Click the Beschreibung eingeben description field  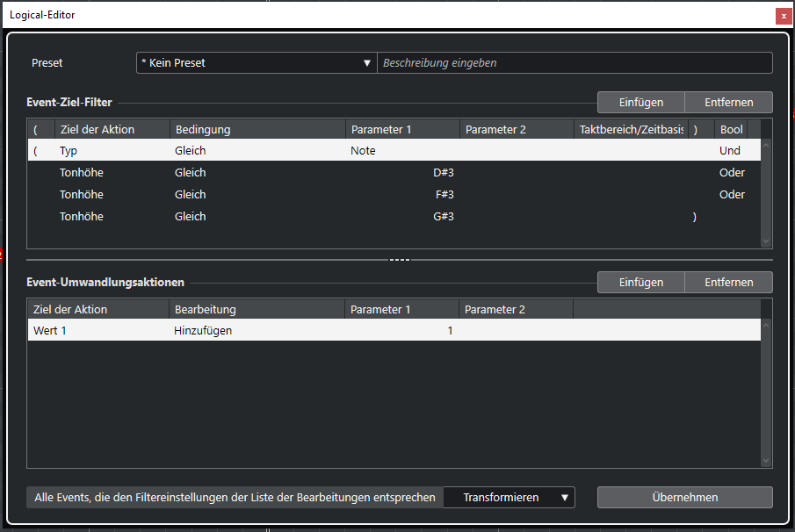575,63
